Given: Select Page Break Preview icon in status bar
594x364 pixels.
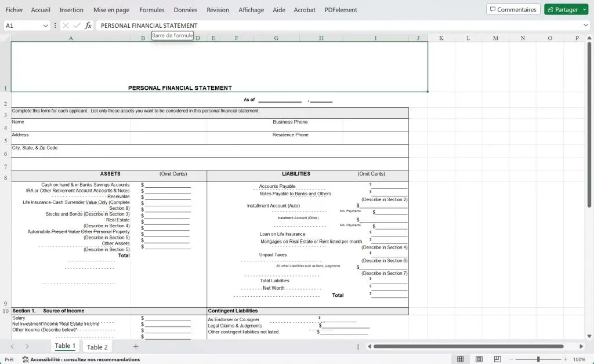Looking at the screenshot, I should pyautogui.click(x=497, y=359).
